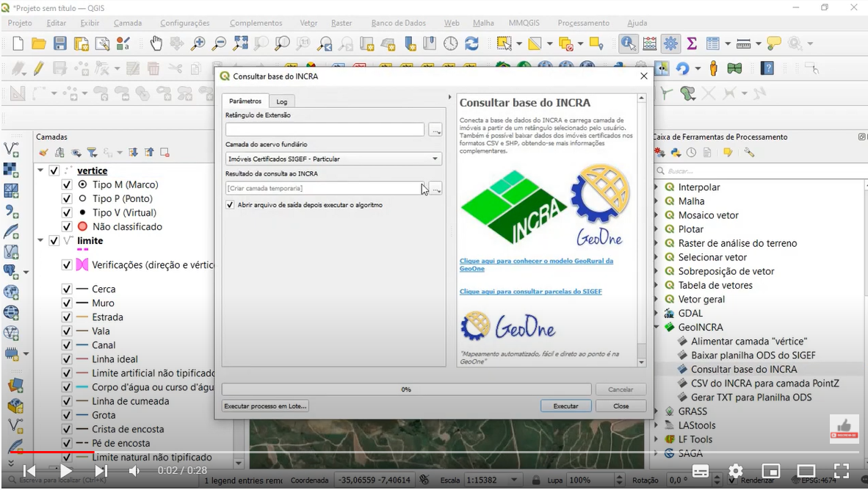868x490 pixels.
Task: Click the Zoom Full extent icon
Action: tap(240, 43)
